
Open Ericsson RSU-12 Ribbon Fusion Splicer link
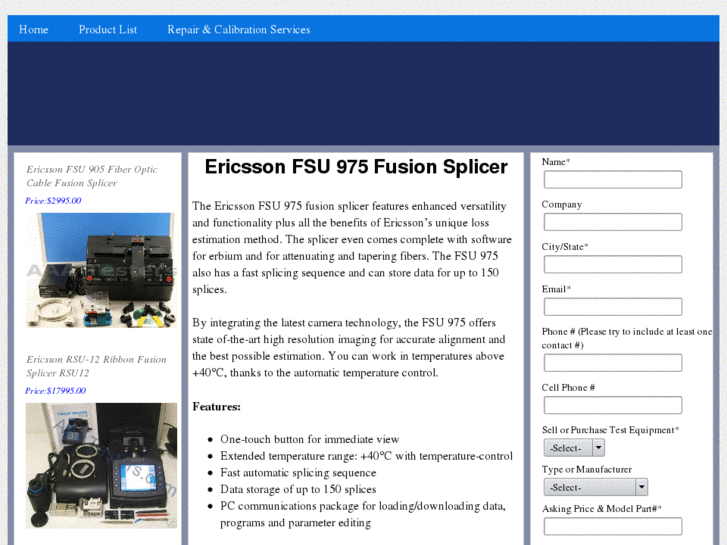click(96, 366)
